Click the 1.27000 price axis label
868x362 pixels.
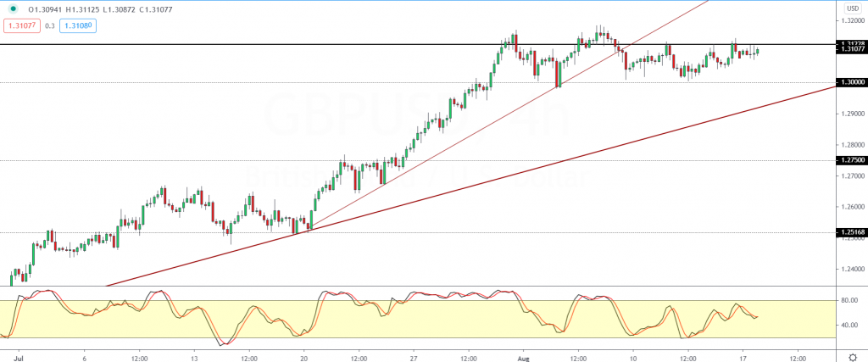[x=853, y=176]
